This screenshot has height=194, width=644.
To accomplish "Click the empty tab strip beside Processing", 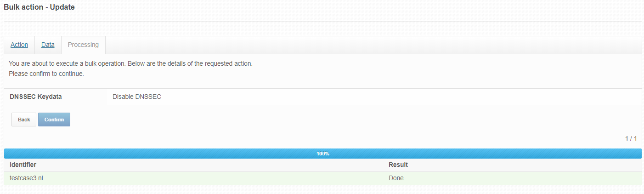I will pyautogui.click(x=373, y=45).
